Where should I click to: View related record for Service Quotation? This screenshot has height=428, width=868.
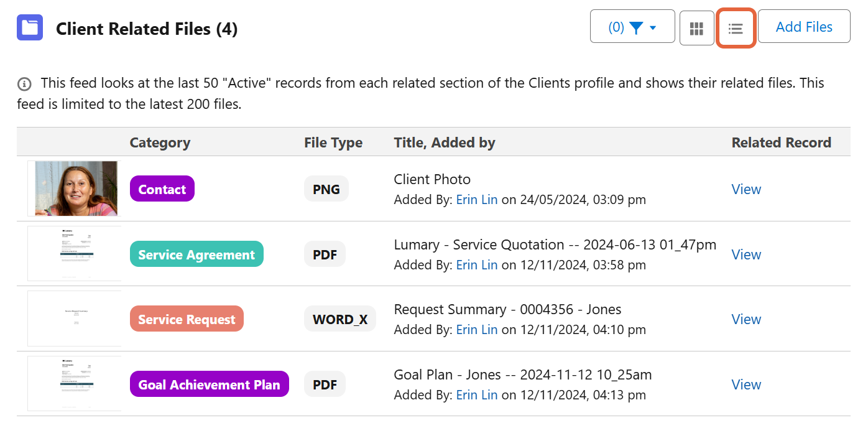click(x=746, y=254)
